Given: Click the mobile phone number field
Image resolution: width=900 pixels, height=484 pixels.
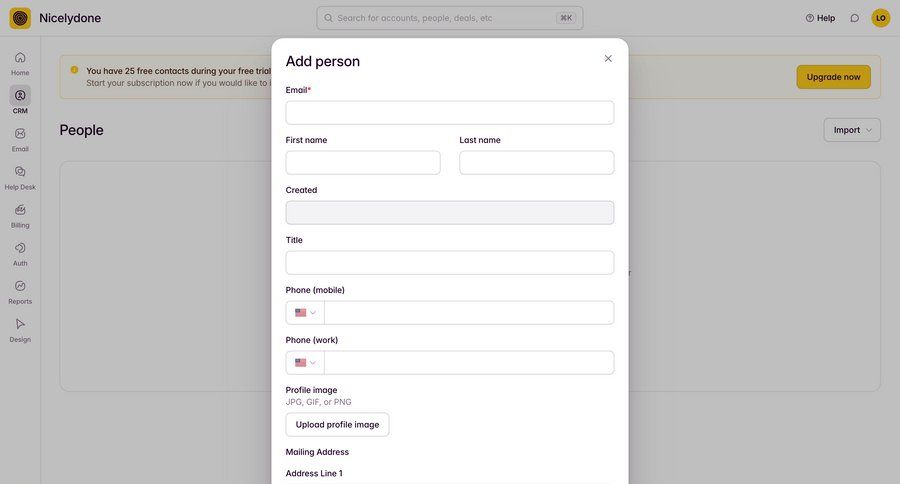Looking at the screenshot, I should tap(469, 312).
